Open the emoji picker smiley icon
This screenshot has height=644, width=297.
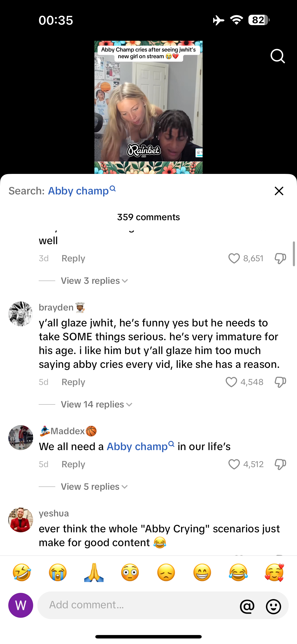tap(274, 606)
